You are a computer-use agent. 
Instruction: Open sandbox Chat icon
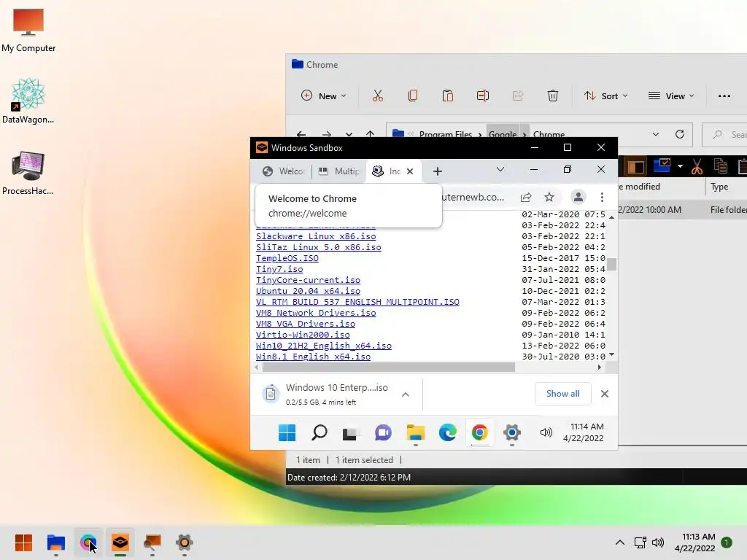point(383,432)
